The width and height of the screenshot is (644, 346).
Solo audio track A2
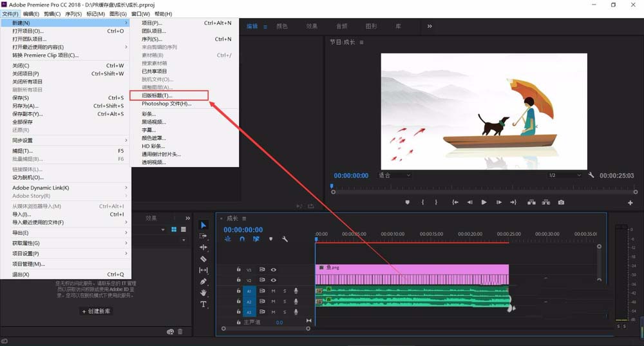pyautogui.click(x=284, y=301)
